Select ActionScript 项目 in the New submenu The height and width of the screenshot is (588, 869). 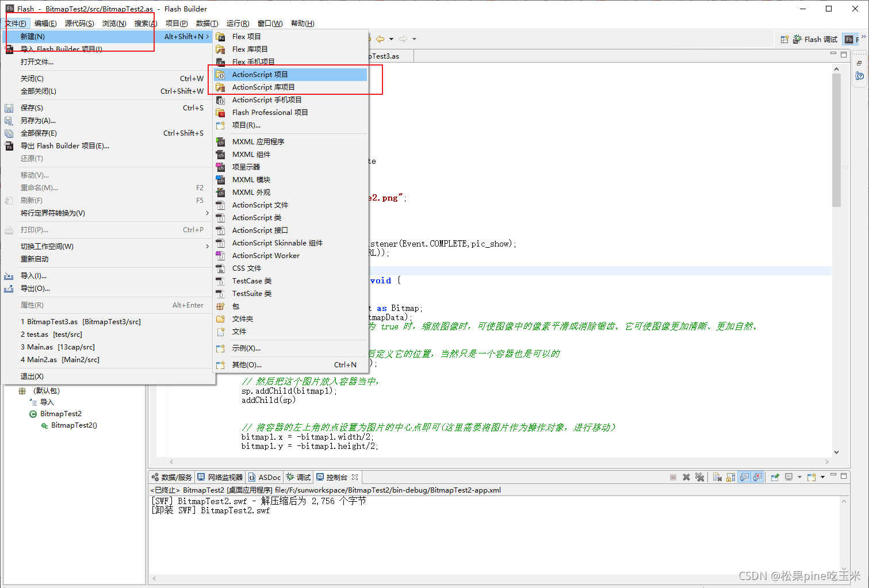point(290,75)
